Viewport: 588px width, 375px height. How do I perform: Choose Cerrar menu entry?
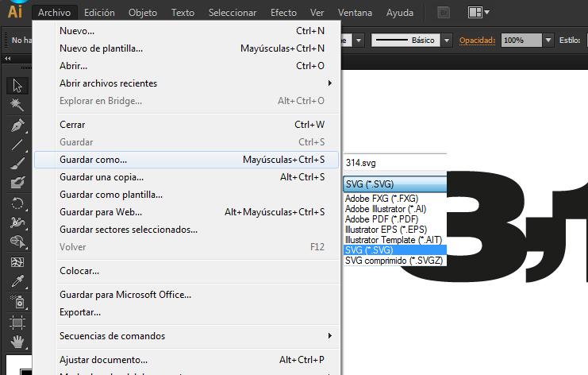pyautogui.click(x=186, y=125)
